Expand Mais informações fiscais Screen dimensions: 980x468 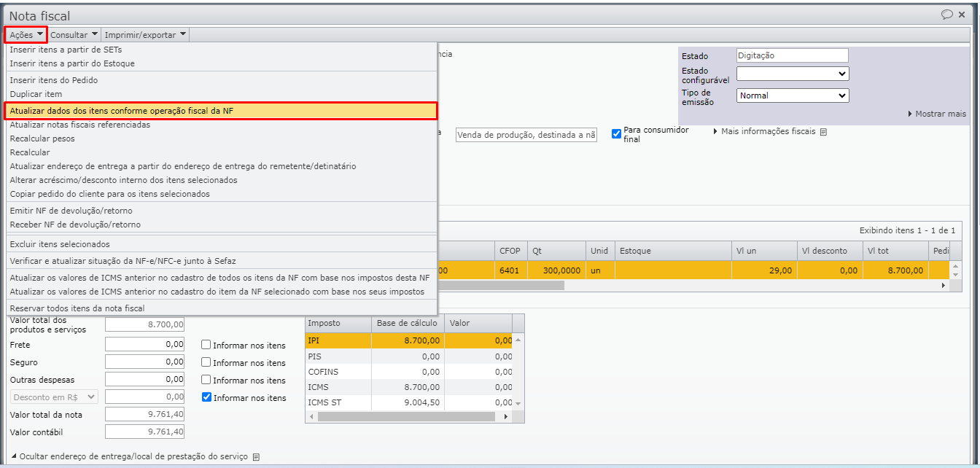[x=763, y=132]
